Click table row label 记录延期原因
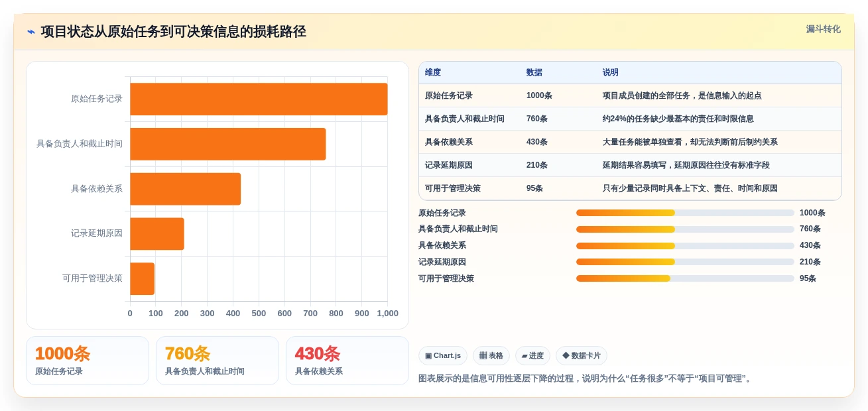Image resolution: width=868 pixels, height=411 pixels. pyautogui.click(x=449, y=165)
